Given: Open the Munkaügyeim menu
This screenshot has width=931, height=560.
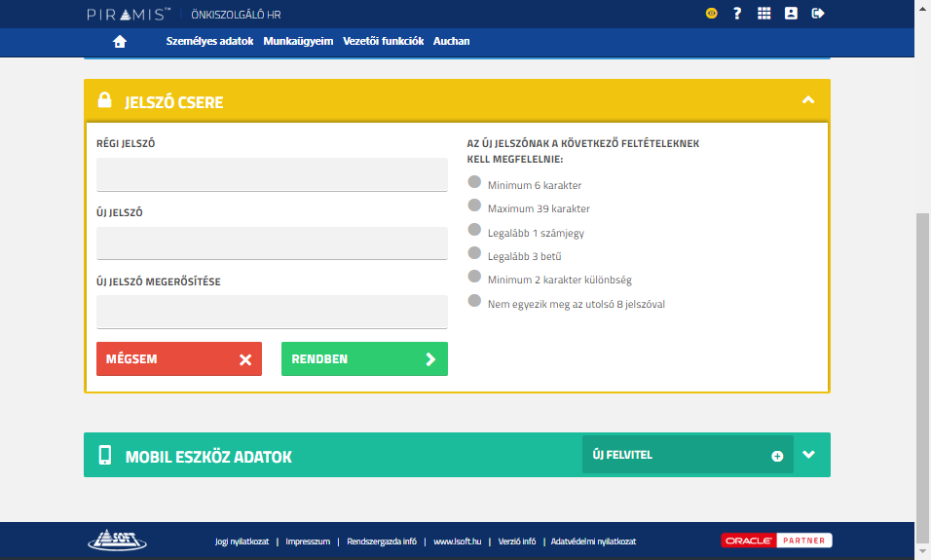Looking at the screenshot, I should pos(298,41).
